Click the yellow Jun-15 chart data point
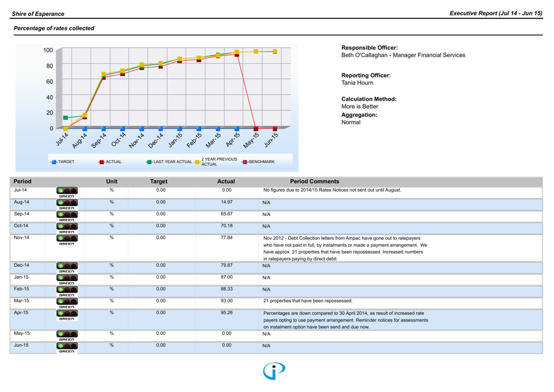Image resolution: width=554 pixels, height=392 pixels. pyautogui.click(x=275, y=51)
